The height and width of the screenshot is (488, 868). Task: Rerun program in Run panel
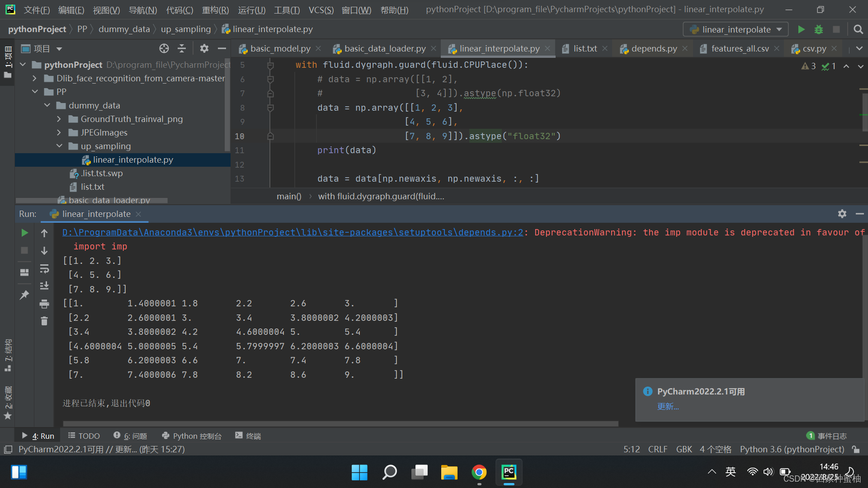tap(25, 233)
